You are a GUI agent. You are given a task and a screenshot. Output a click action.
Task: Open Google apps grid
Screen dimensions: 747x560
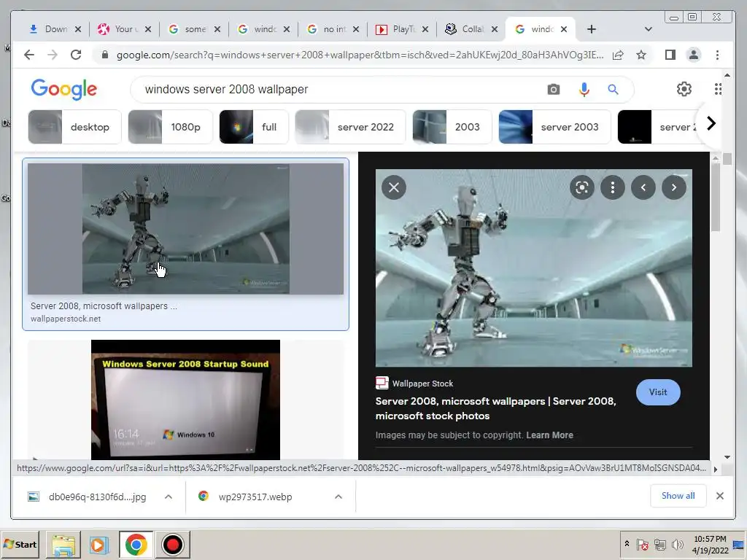[718, 89]
